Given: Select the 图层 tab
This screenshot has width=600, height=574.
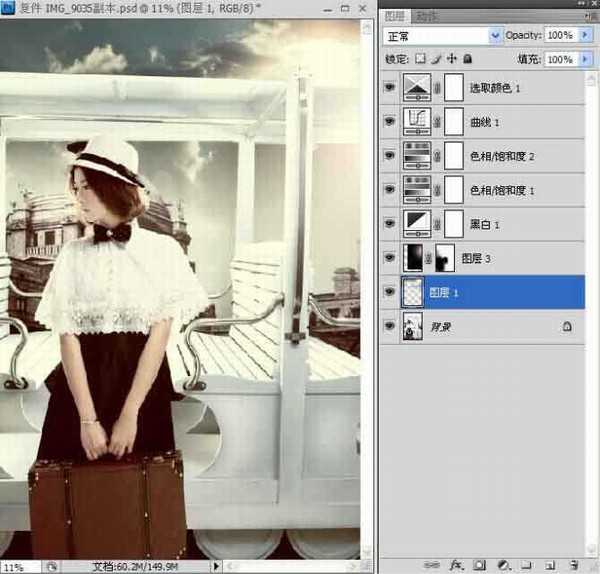Looking at the screenshot, I should [398, 16].
